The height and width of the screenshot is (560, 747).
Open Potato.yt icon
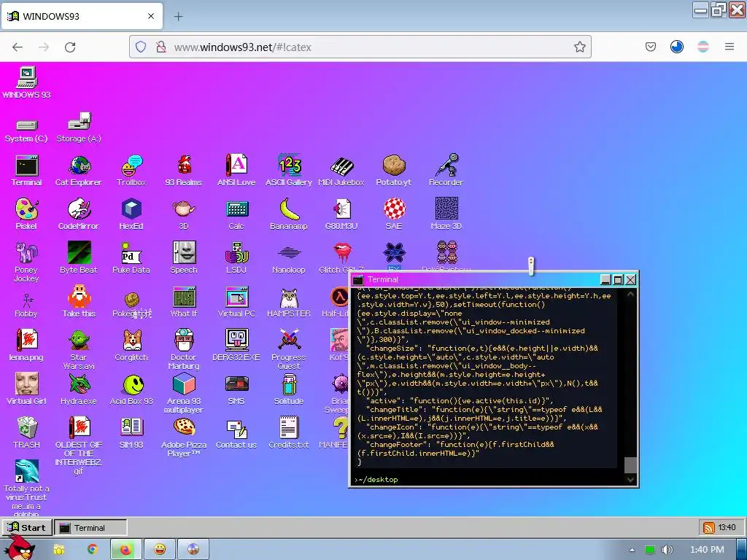pyautogui.click(x=393, y=171)
